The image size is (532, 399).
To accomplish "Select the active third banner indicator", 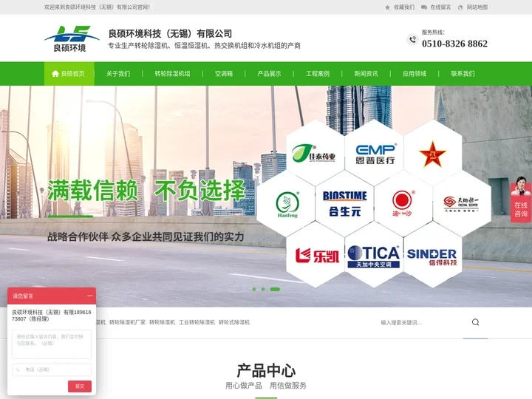I will click(275, 289).
